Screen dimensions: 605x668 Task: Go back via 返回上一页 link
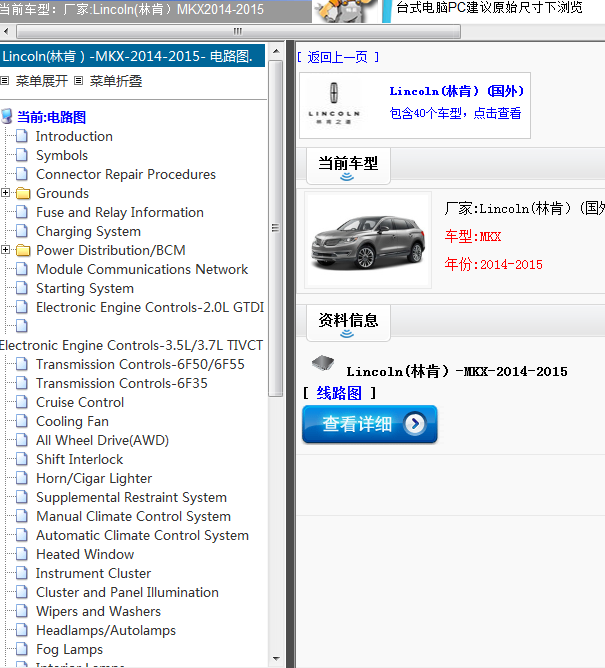click(337, 57)
